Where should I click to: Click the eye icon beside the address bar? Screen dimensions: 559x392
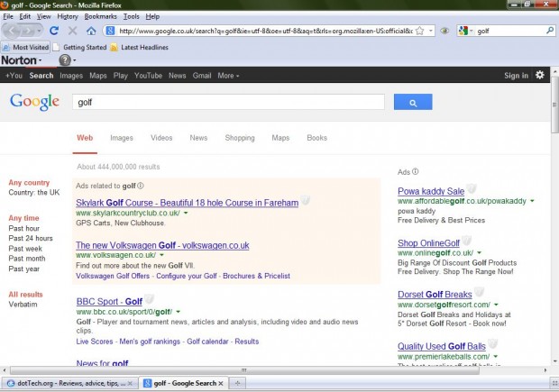pyautogui.click(x=444, y=31)
